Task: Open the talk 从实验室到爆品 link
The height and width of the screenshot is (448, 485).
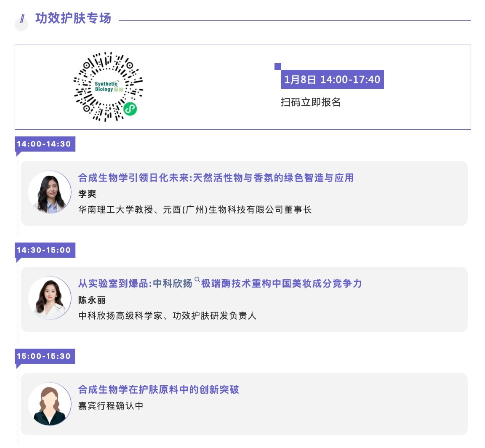Action: [x=219, y=284]
